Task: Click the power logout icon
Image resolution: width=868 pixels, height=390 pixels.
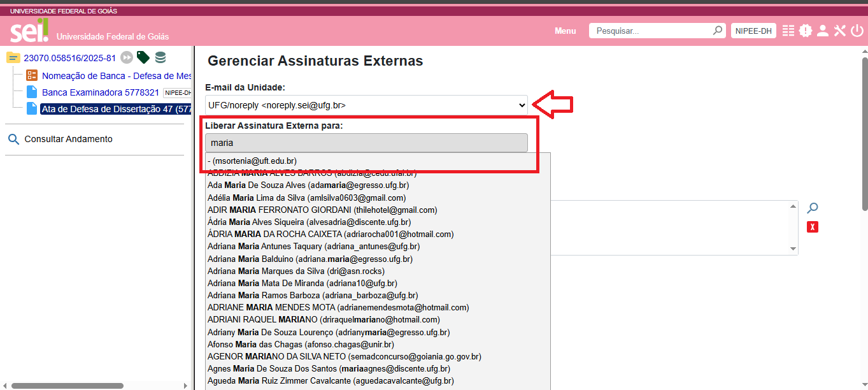Action: click(857, 31)
